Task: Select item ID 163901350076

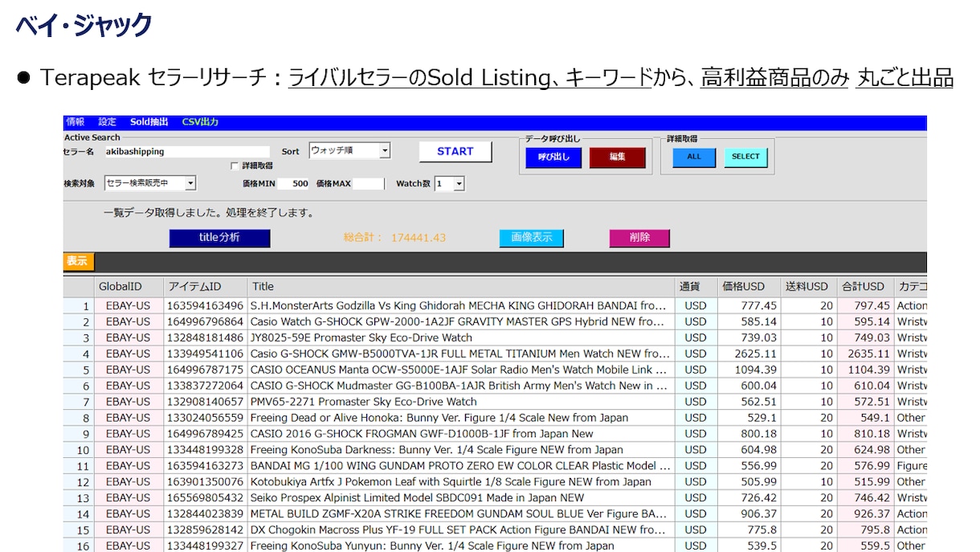Action: point(205,482)
